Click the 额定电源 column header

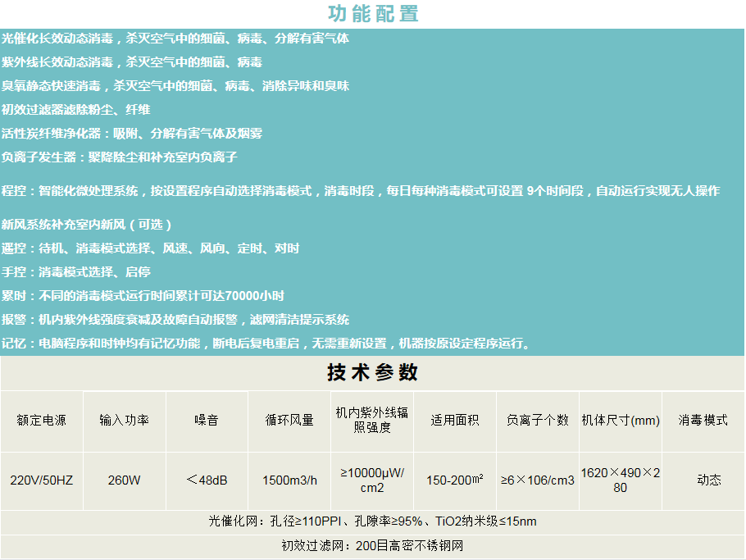41,421
